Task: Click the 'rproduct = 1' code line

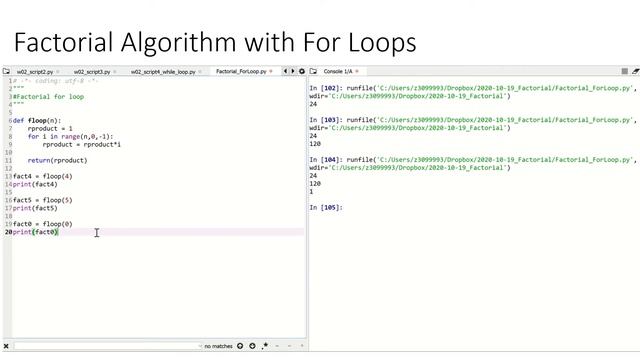Action: (x=50, y=129)
